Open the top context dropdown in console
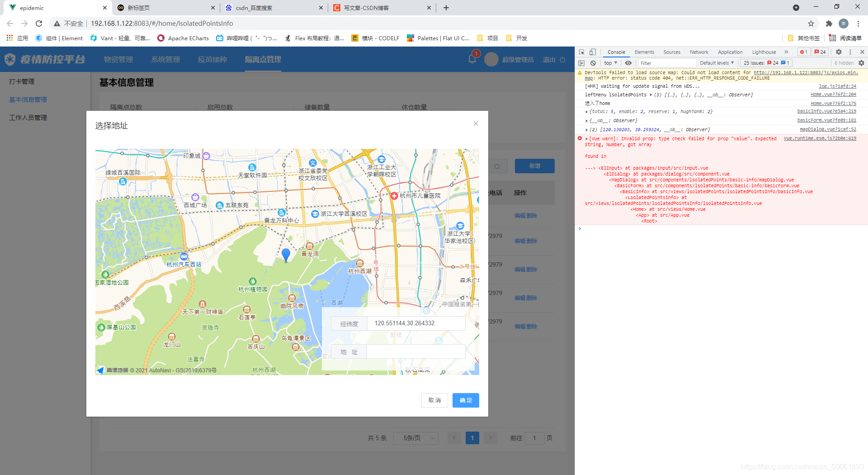The height and width of the screenshot is (475, 868). point(610,63)
